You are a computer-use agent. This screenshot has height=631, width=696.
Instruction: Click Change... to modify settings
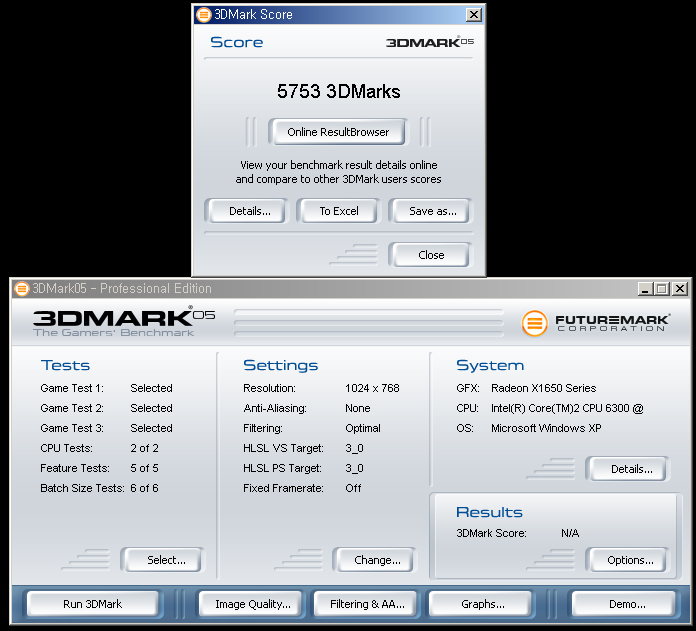tap(375, 560)
